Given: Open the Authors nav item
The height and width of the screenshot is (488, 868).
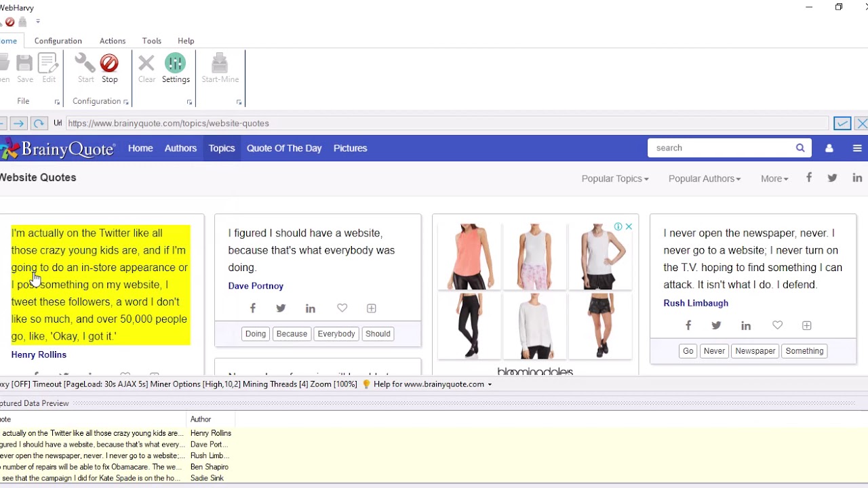Looking at the screenshot, I should pos(180,148).
